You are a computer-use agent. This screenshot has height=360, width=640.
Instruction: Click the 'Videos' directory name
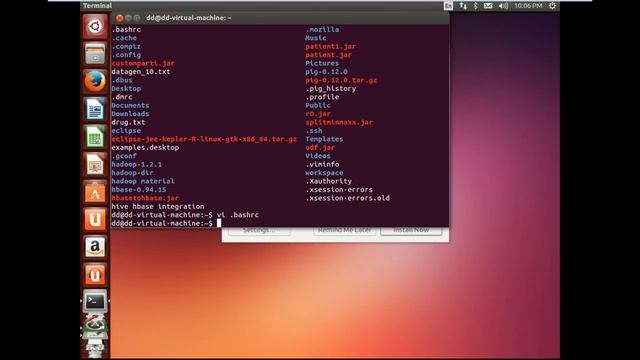318,156
